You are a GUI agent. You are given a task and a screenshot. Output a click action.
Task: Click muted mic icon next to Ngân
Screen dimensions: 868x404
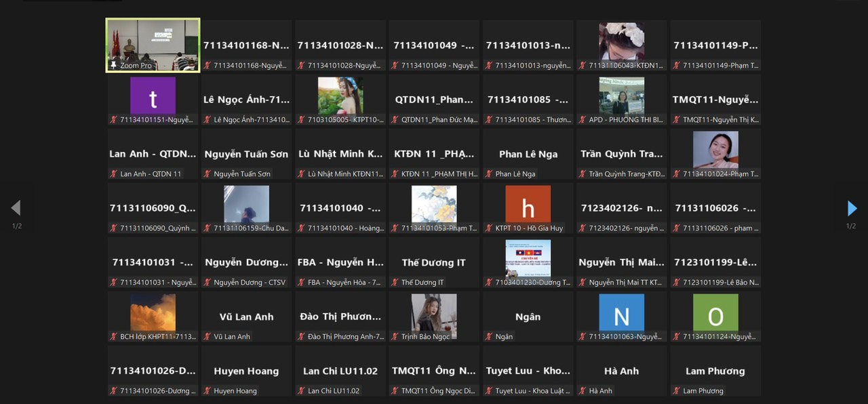coord(488,337)
